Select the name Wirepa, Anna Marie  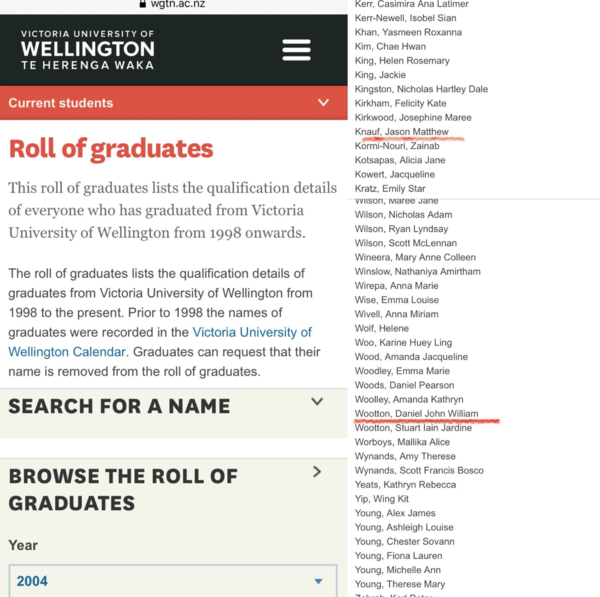pos(396,285)
